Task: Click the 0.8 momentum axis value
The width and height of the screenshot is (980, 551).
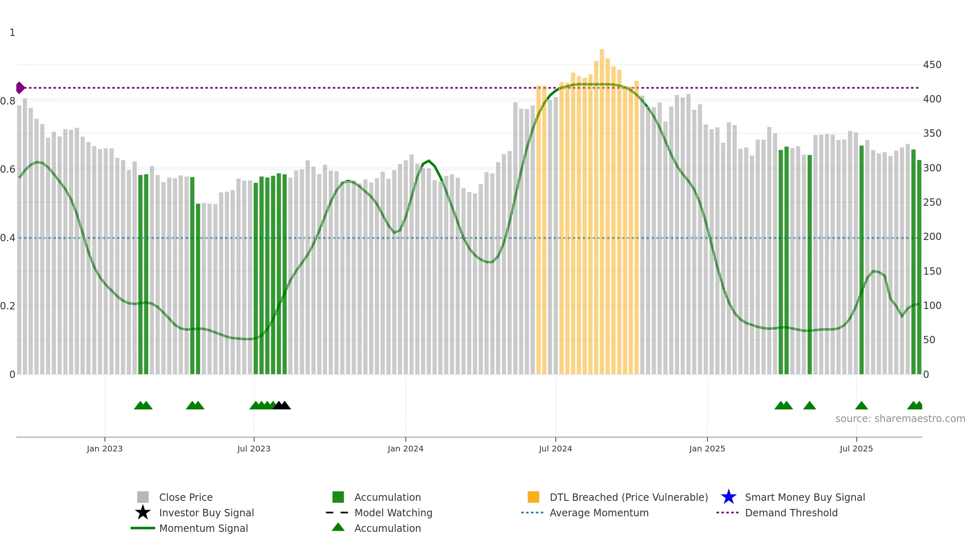Action: click(8, 101)
